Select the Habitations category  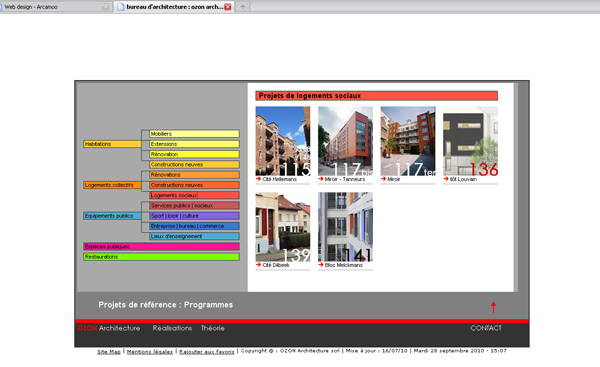coord(112,144)
